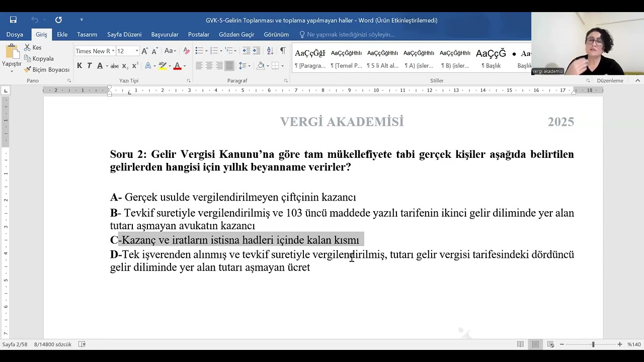Open the font color dropdown arrow

click(185, 66)
